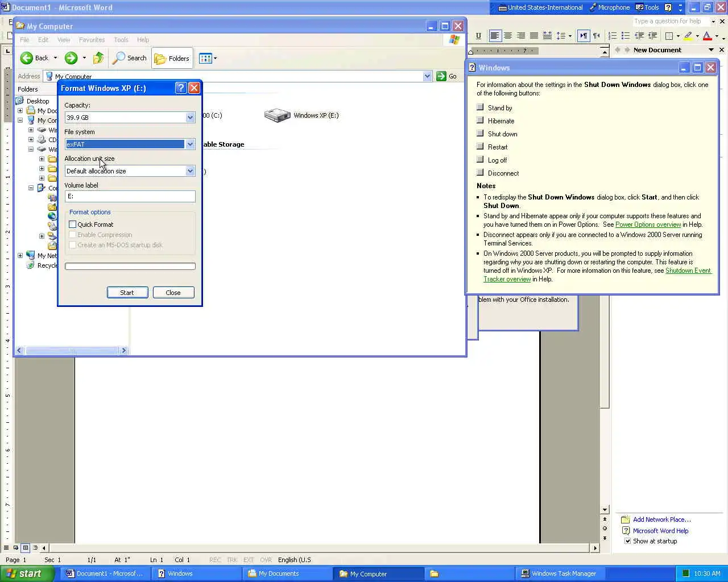Apply Bullets list in Word
The image size is (728, 582).
click(x=626, y=36)
